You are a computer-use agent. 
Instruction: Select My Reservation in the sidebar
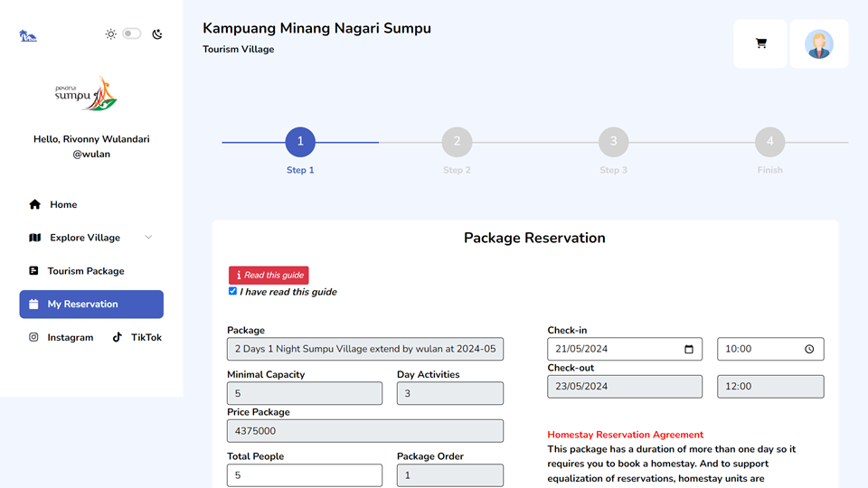91,305
